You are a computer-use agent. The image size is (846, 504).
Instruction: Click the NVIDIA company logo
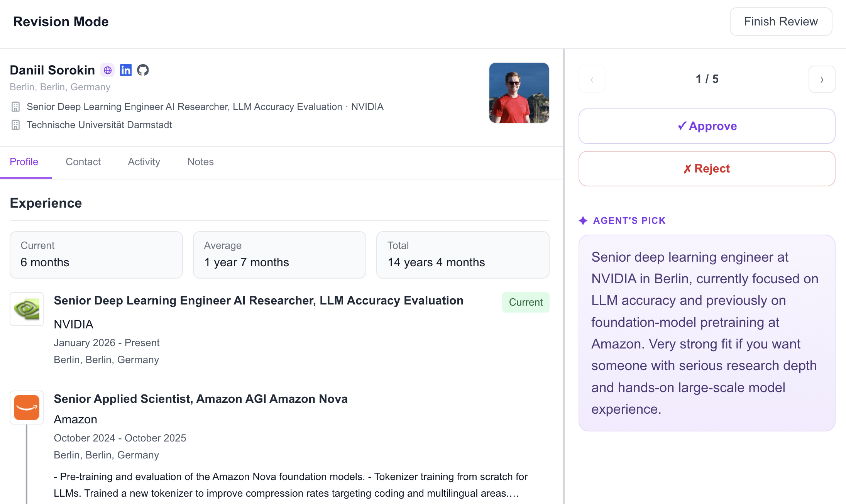(x=27, y=309)
